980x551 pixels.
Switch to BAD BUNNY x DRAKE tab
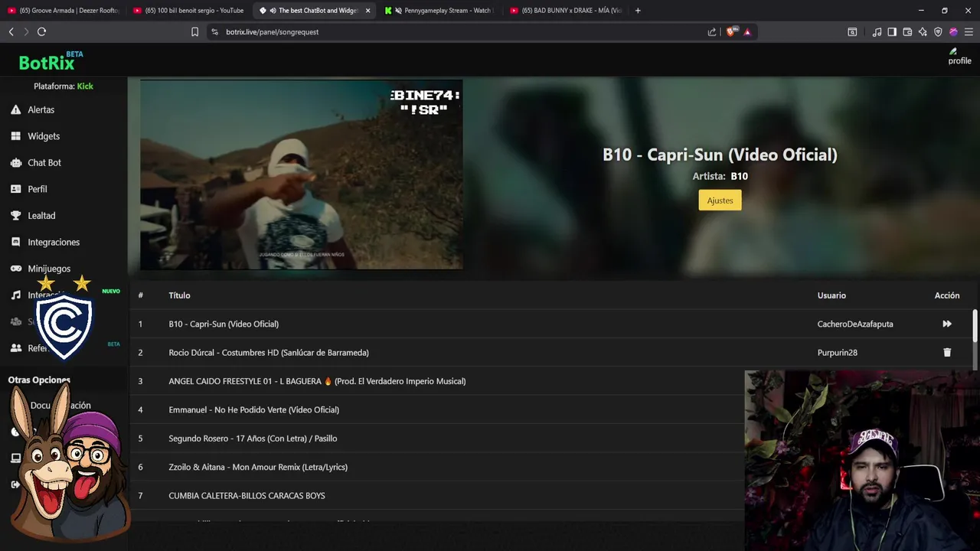(565, 11)
